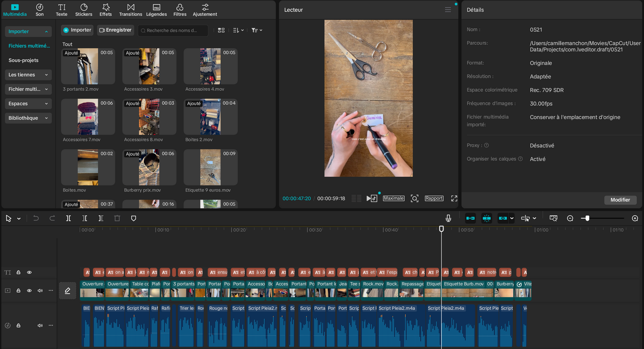Click the delete-right trim tool
This screenshot has height=349, width=644.
coord(101,218)
